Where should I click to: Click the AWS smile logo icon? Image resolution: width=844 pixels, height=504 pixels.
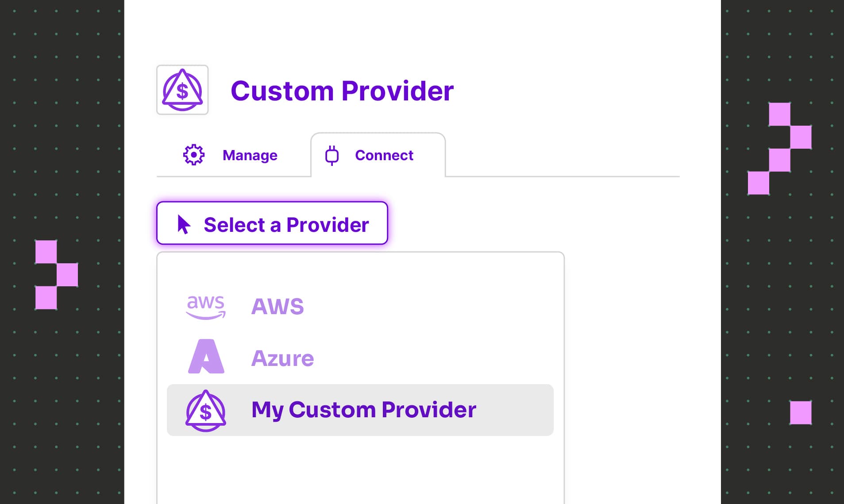(206, 307)
